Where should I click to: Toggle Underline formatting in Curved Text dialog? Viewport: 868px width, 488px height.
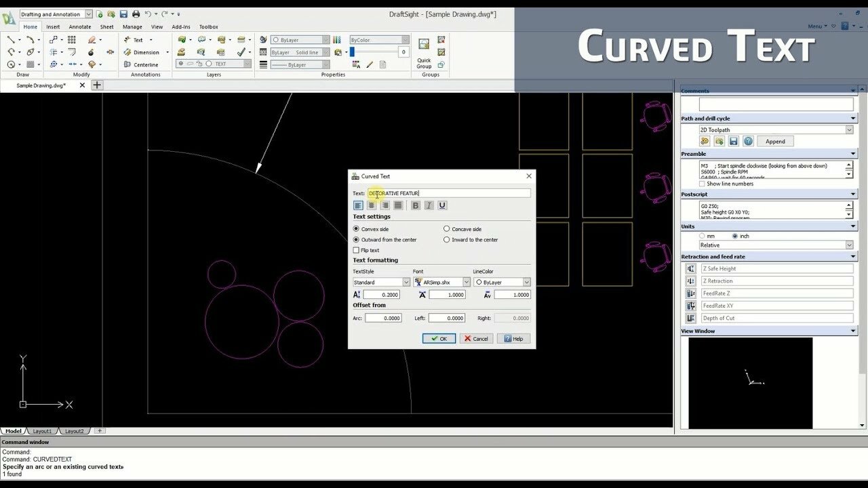(x=442, y=205)
